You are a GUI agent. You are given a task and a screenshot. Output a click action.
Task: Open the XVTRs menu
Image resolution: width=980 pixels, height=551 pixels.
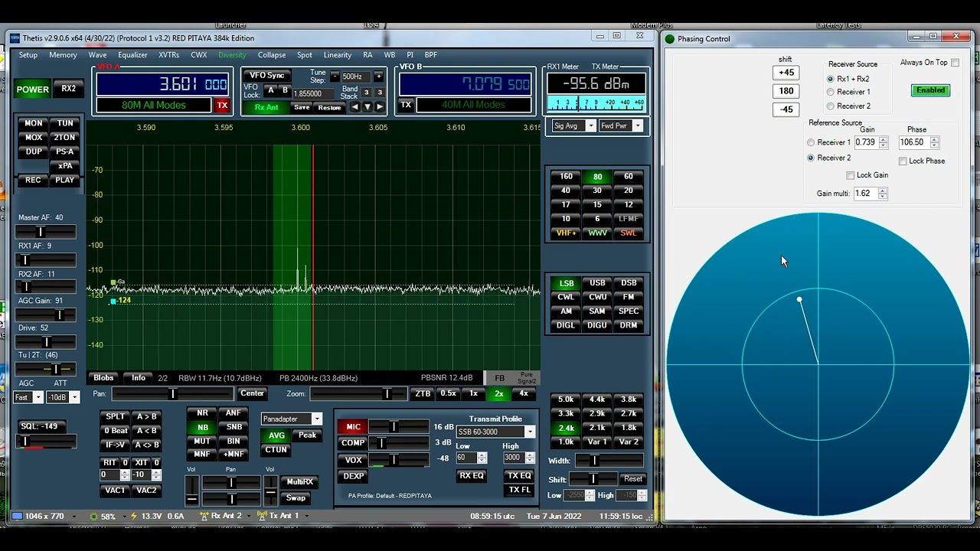click(169, 55)
